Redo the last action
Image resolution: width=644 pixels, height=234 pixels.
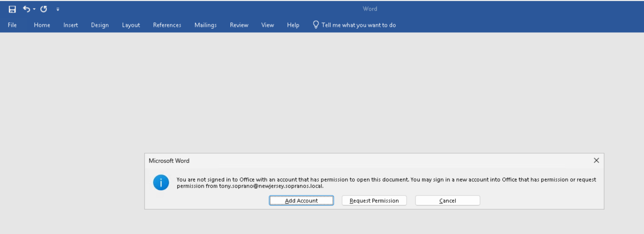[x=43, y=9]
